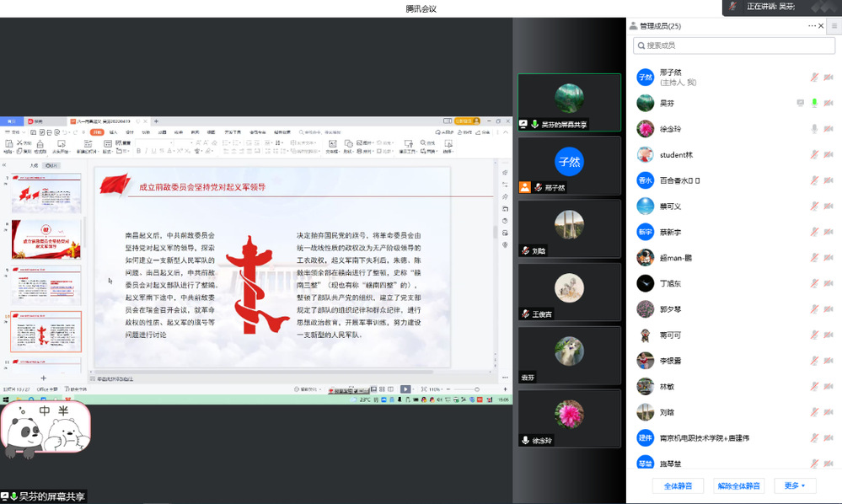Click the 搜索成员 search members field
The image size is (842, 504).
point(733,46)
